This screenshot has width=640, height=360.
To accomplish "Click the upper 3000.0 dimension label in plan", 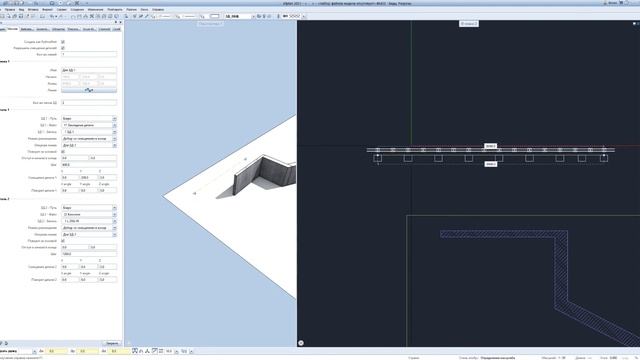I will pos(490,146).
